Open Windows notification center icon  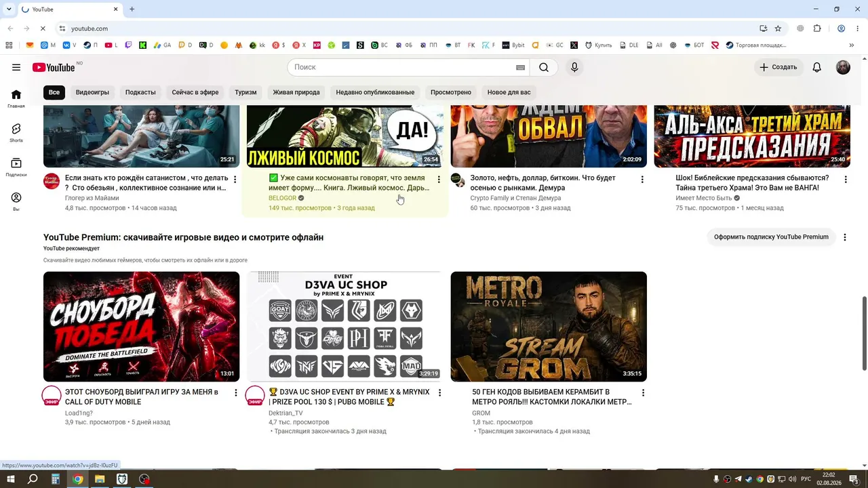[854, 479]
